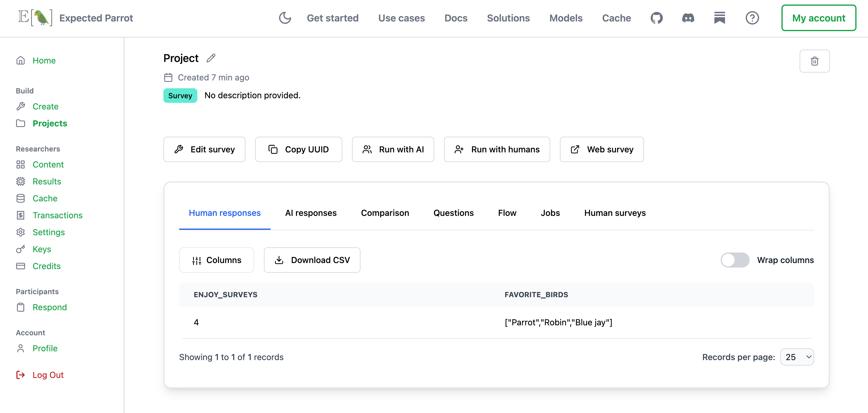Switch to the AI responses tab
The height and width of the screenshot is (413, 868).
311,213
